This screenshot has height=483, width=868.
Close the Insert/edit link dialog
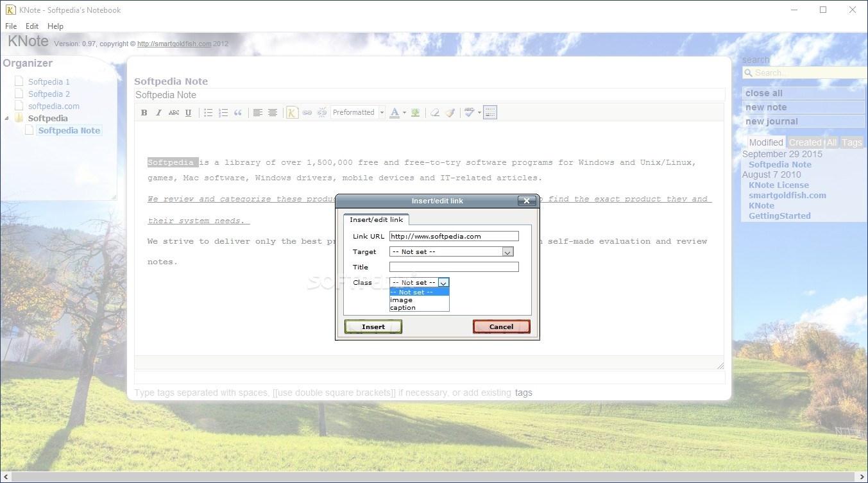pyautogui.click(x=527, y=201)
